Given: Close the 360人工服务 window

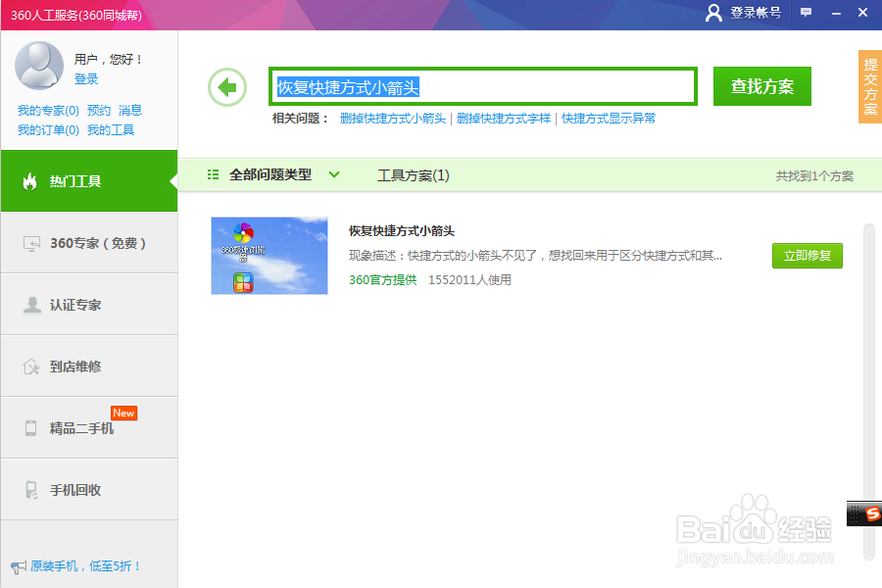Looking at the screenshot, I should [x=862, y=13].
